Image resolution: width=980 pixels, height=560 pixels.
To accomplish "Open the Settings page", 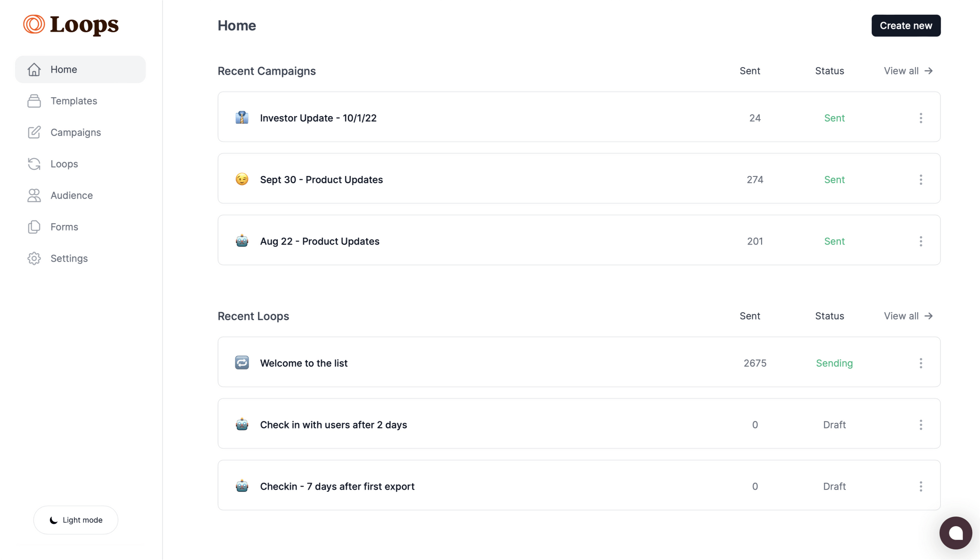I will (69, 258).
